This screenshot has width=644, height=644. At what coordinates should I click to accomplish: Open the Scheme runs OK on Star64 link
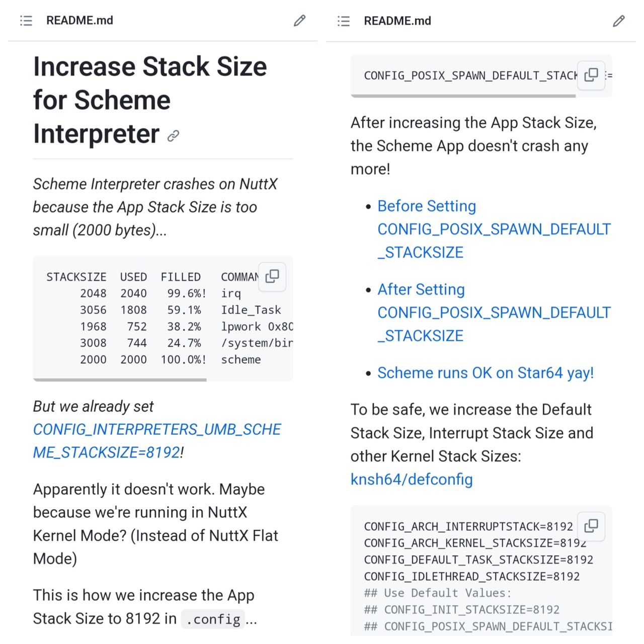(485, 373)
